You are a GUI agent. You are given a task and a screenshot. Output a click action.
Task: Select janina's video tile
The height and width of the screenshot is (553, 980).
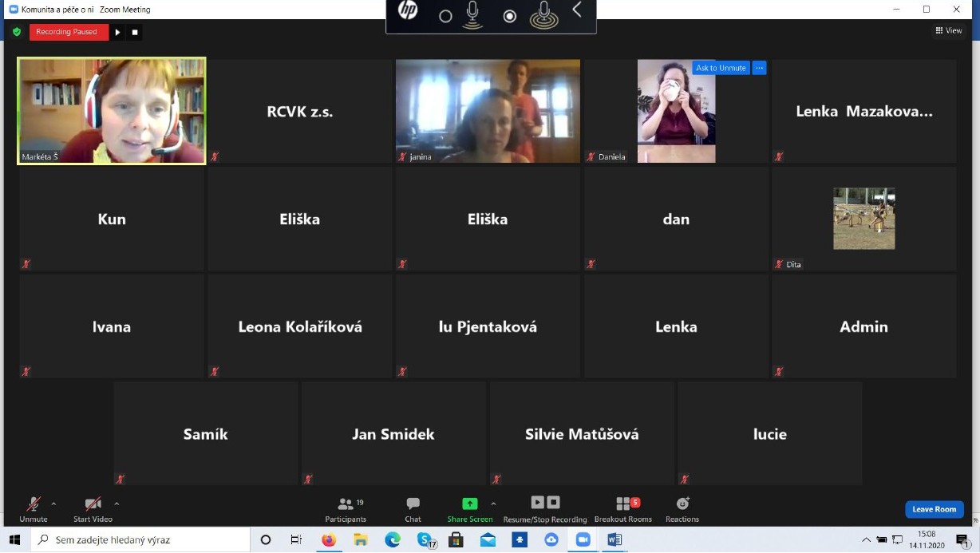point(488,111)
